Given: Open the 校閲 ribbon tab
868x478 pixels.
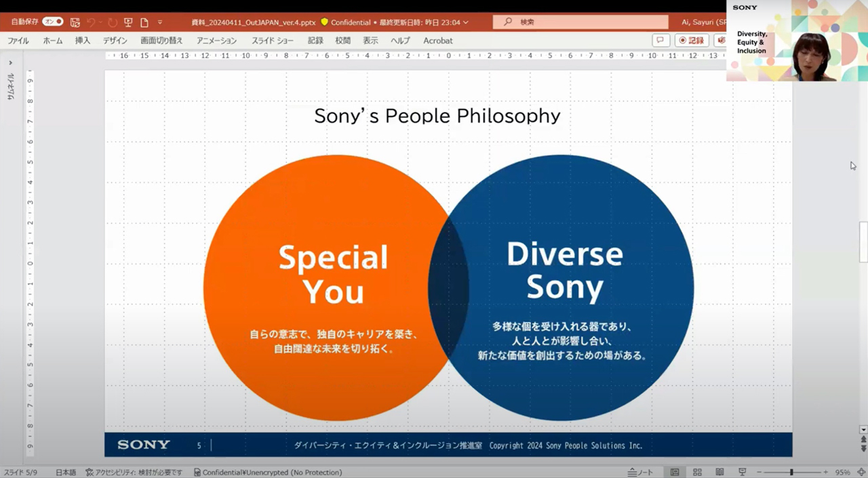Looking at the screenshot, I should (x=343, y=41).
